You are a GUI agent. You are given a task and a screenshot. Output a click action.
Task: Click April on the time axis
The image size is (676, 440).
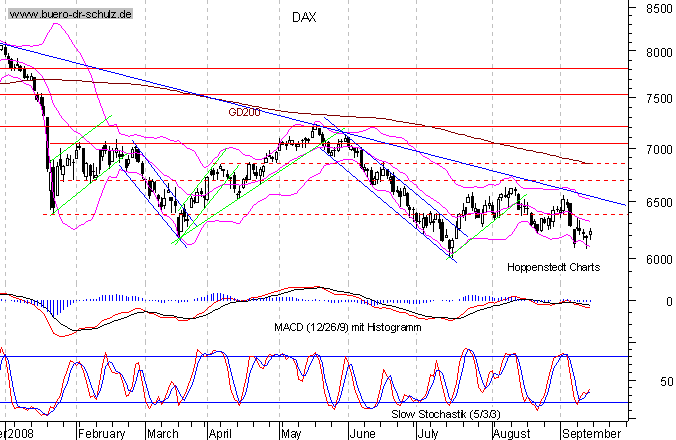pyautogui.click(x=220, y=434)
